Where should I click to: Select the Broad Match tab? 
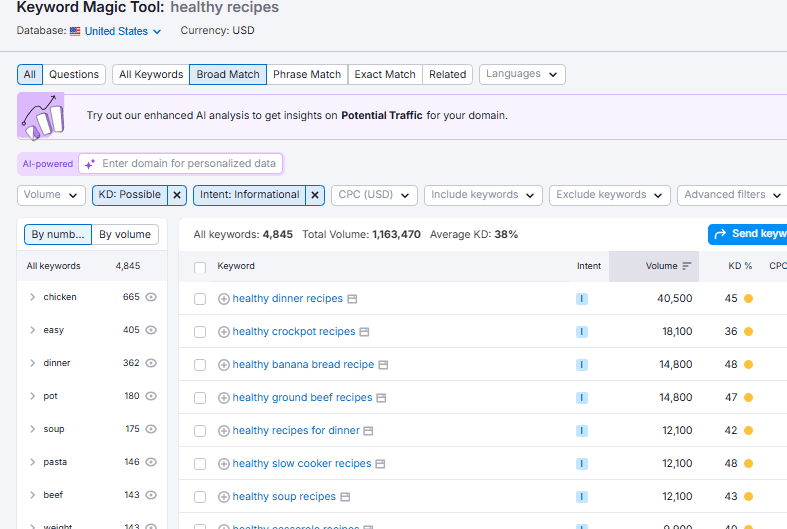(228, 75)
